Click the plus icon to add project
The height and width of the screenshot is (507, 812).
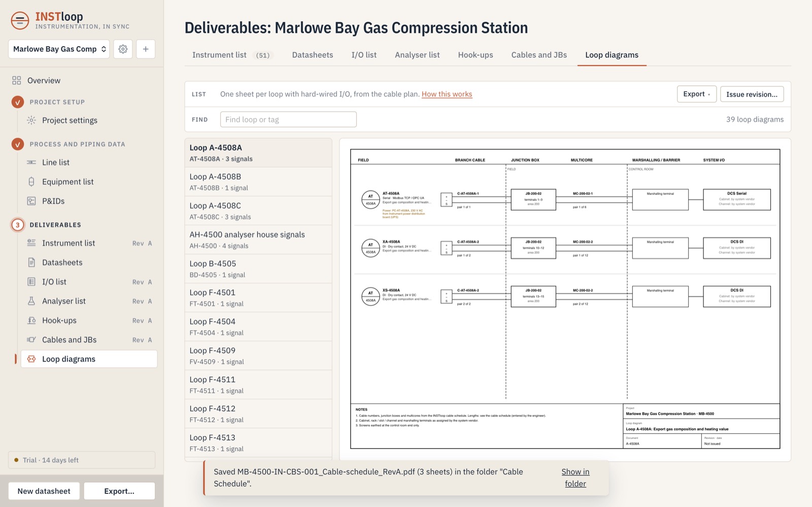tap(146, 49)
